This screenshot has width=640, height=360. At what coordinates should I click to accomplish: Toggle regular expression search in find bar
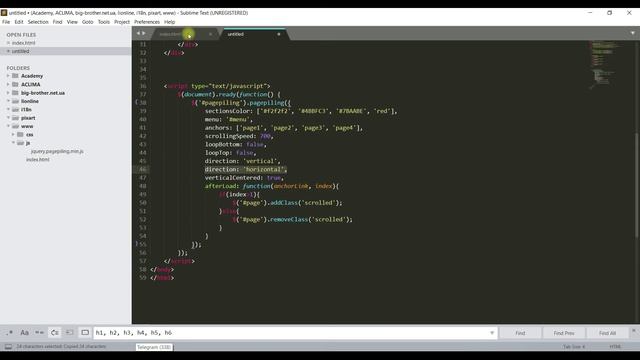10,333
